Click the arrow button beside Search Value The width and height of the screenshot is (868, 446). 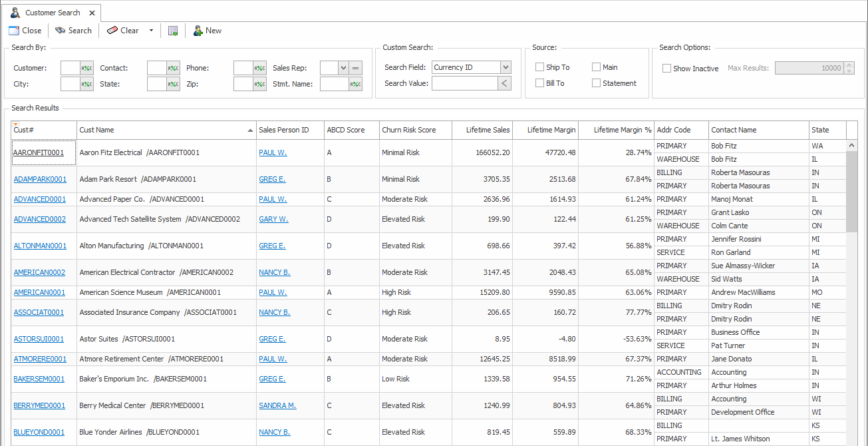coord(505,83)
